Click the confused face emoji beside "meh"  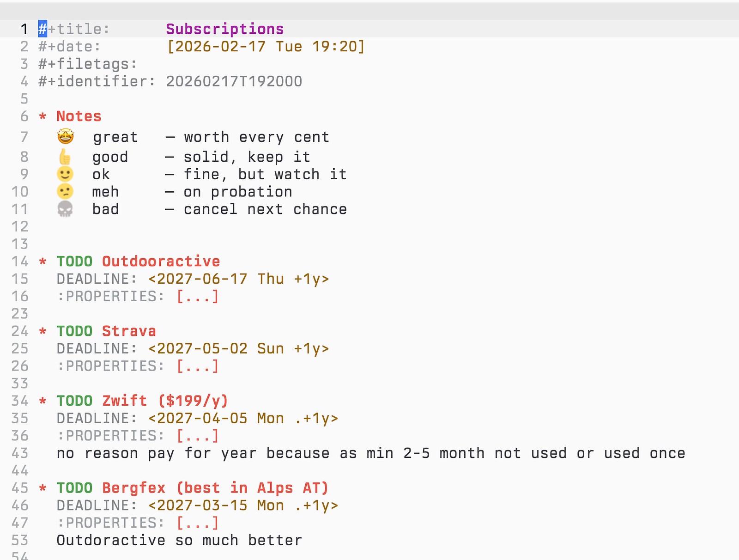pyautogui.click(x=65, y=192)
